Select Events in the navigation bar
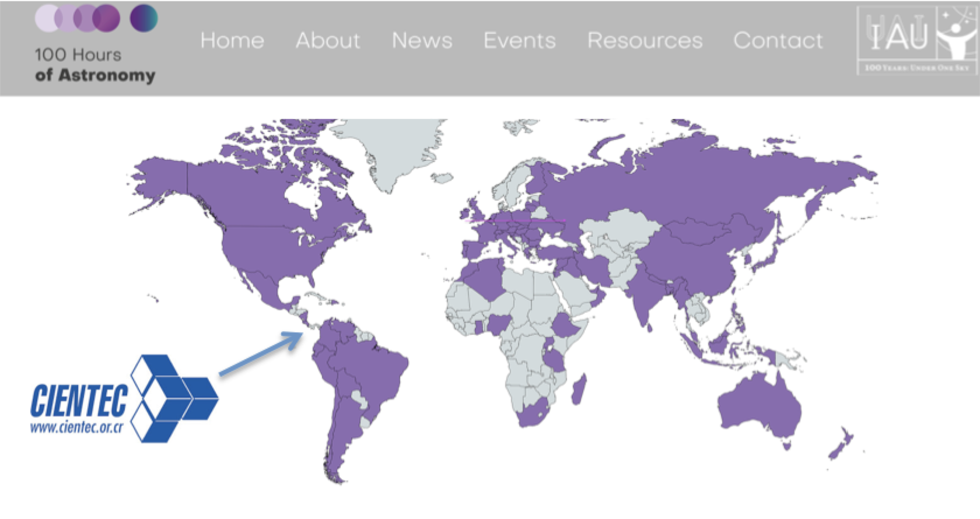Screen dimensions: 980x519 (519, 40)
